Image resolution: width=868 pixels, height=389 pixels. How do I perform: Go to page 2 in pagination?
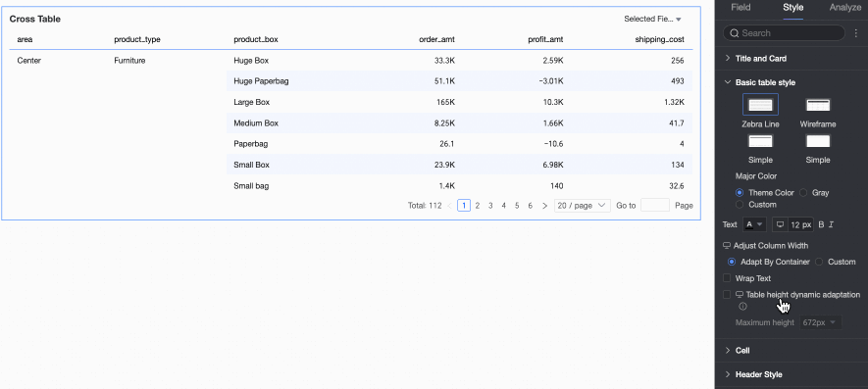[478, 206]
